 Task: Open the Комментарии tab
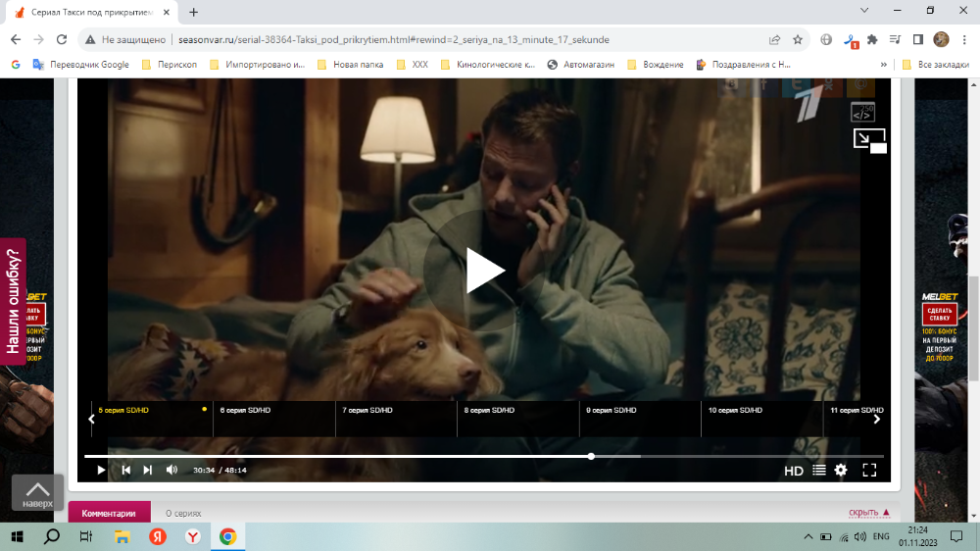pyautogui.click(x=109, y=513)
